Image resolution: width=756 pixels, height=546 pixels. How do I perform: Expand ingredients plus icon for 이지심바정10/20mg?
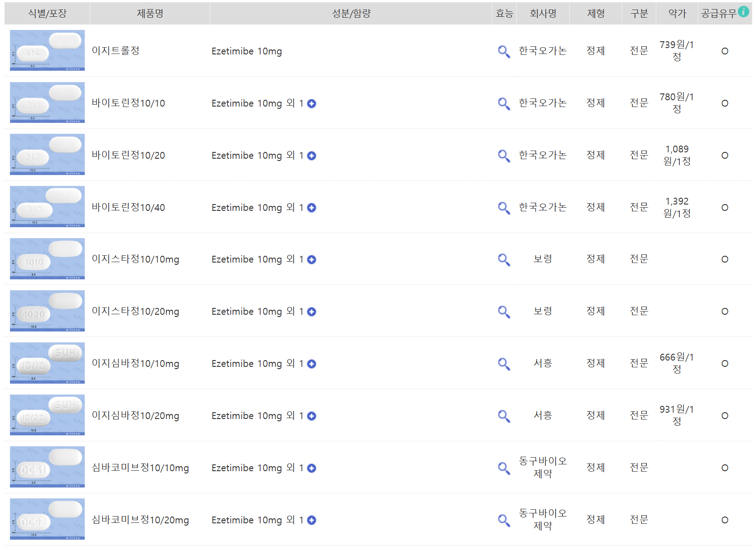[311, 416]
